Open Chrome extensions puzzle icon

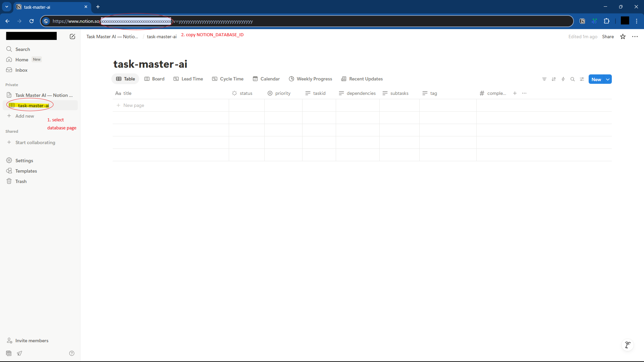606,21
